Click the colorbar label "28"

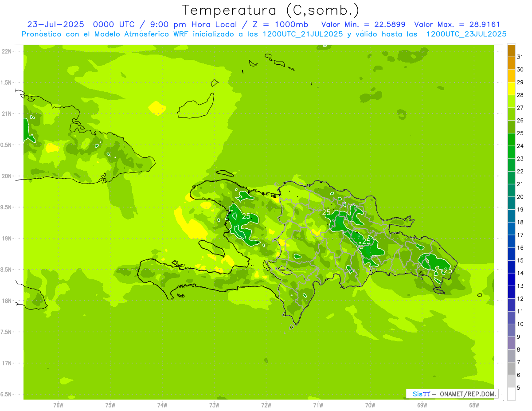pyautogui.click(x=520, y=95)
